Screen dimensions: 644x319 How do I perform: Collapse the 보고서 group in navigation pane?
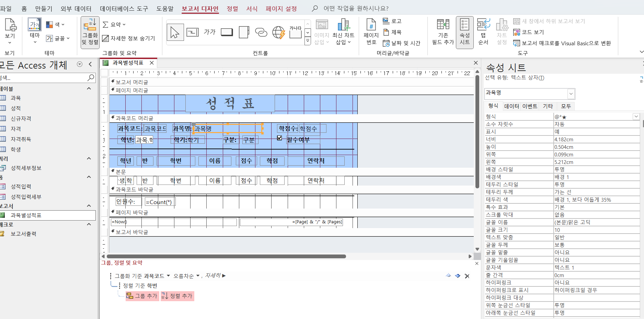89,206
